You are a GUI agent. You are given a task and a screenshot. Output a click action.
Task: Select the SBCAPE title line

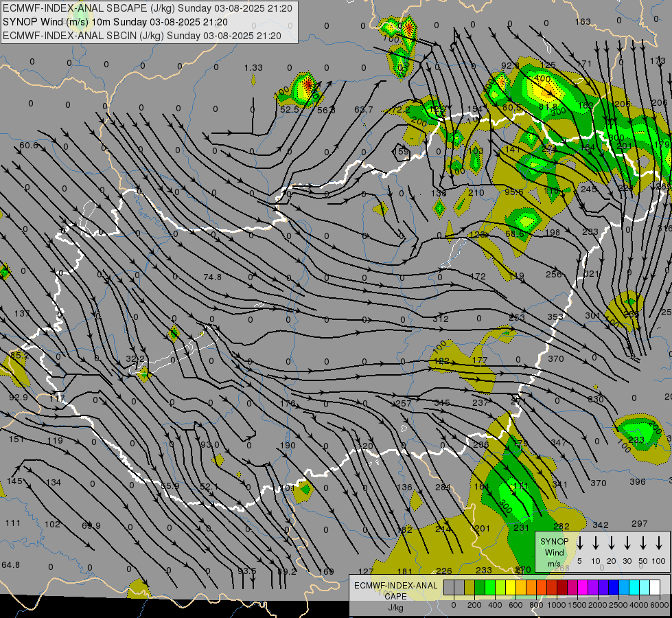pos(148,8)
